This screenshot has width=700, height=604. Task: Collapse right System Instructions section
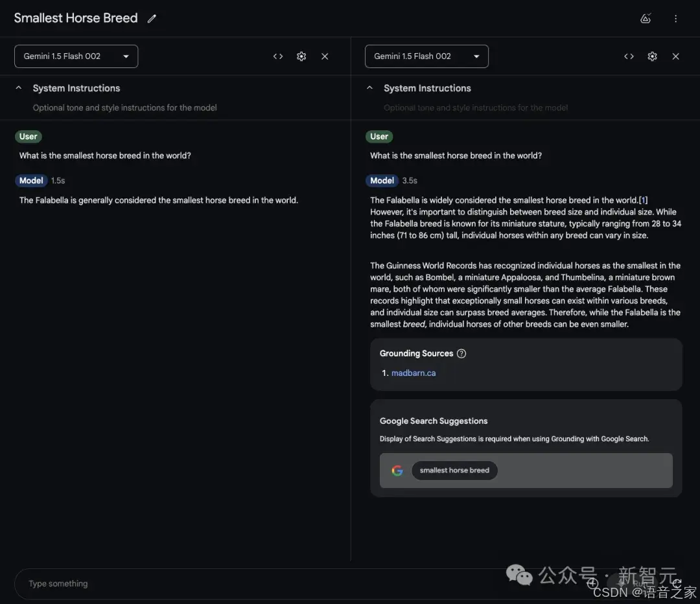pyautogui.click(x=369, y=88)
